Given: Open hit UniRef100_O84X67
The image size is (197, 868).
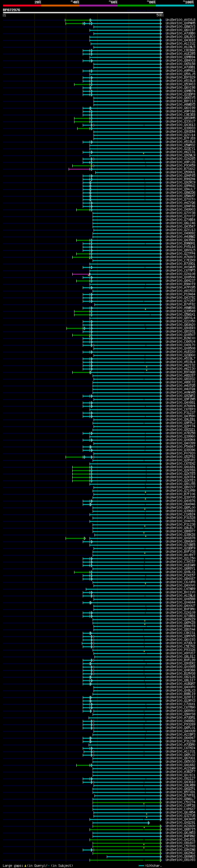Looking at the screenshot, I should point(180,579).
